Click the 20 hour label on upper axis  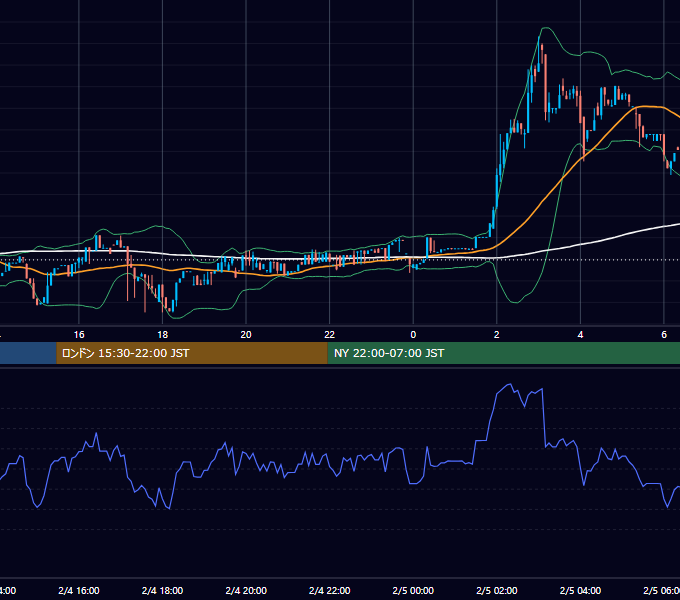click(x=246, y=335)
